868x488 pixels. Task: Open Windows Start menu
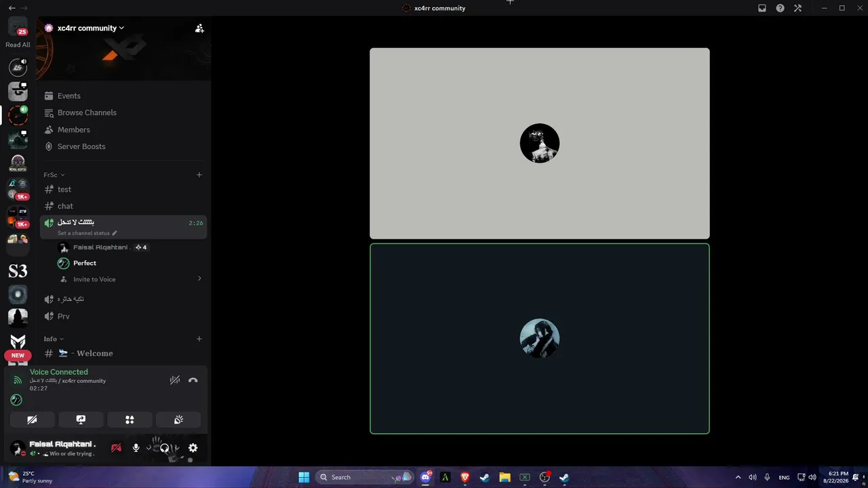[x=304, y=477]
